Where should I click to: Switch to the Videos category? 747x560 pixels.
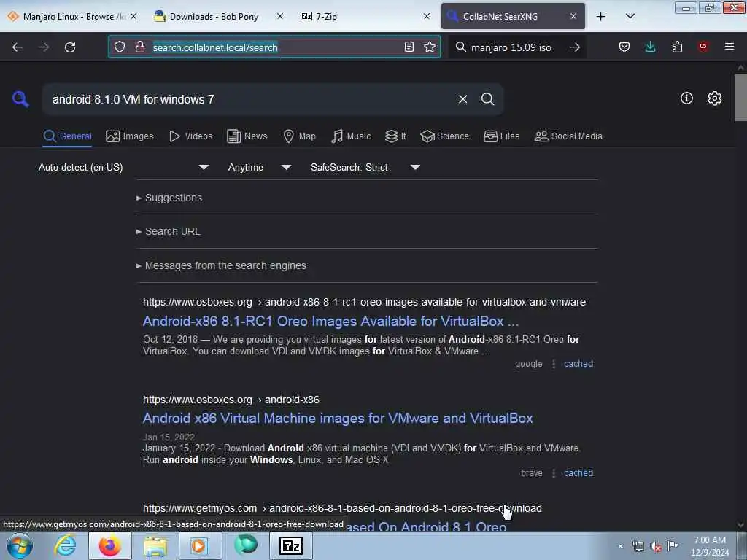tap(190, 136)
